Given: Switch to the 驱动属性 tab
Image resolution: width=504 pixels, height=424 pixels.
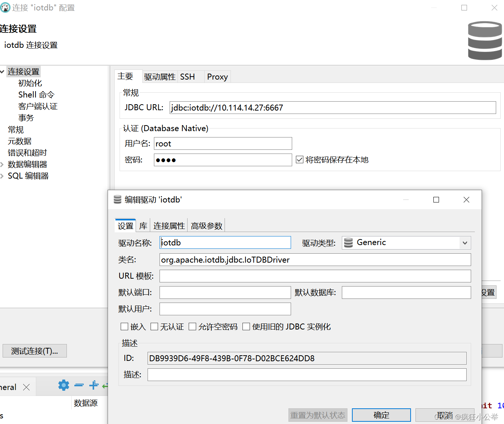Looking at the screenshot, I should point(160,77).
